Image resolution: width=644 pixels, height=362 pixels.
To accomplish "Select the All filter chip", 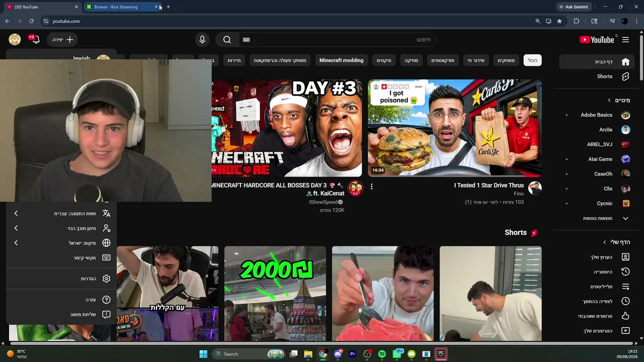I will [532, 60].
